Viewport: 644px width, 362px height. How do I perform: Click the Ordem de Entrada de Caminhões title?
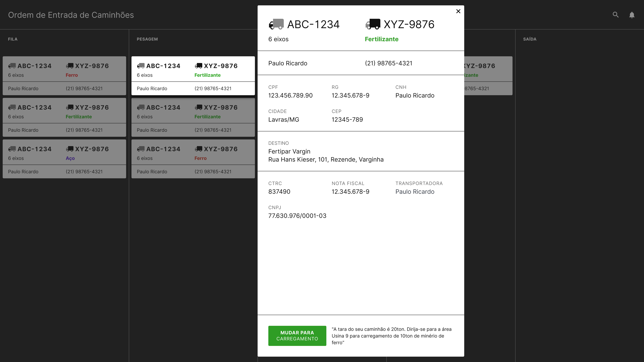(71, 15)
